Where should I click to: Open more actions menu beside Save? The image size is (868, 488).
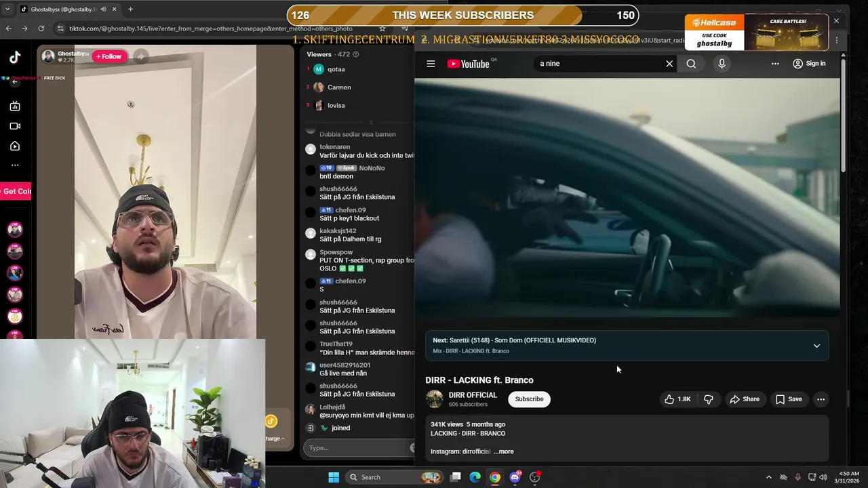tap(821, 399)
